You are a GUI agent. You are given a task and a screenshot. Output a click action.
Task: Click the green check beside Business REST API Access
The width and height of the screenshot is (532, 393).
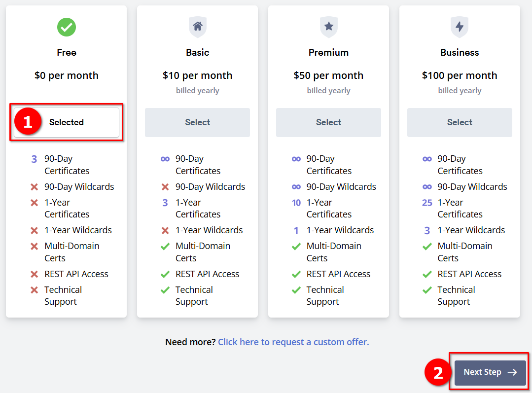click(427, 274)
